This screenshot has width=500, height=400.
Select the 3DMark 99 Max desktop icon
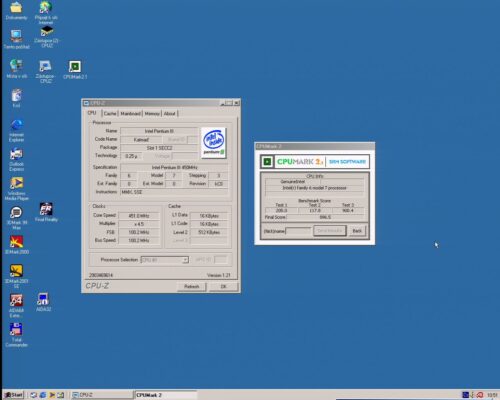click(16, 218)
